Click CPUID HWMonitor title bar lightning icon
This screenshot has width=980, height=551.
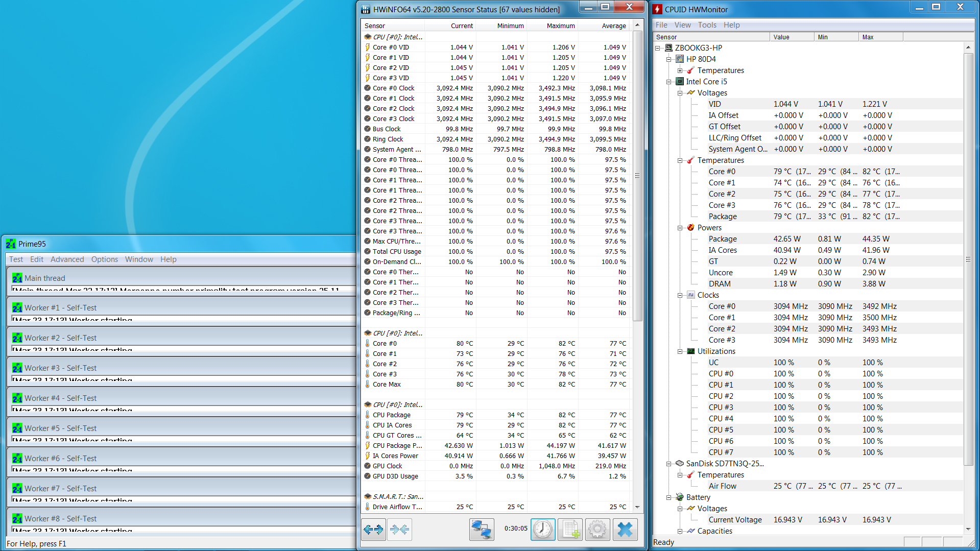point(658,9)
